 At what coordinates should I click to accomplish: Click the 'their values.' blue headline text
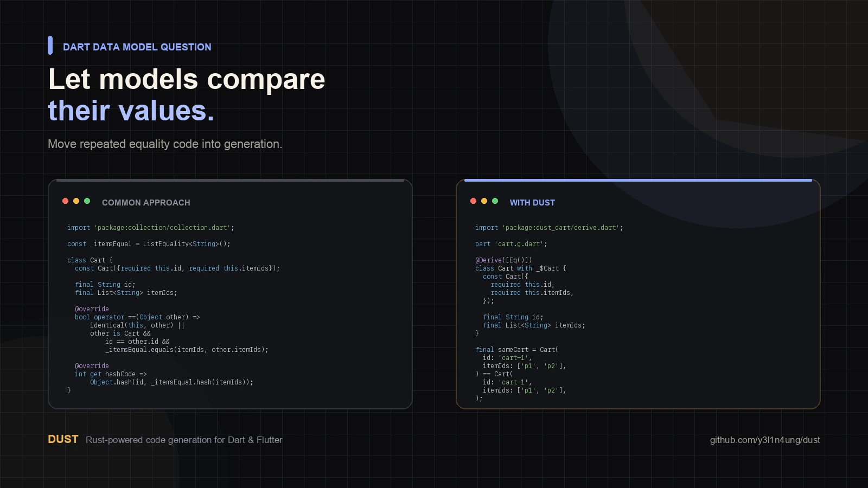pyautogui.click(x=131, y=111)
